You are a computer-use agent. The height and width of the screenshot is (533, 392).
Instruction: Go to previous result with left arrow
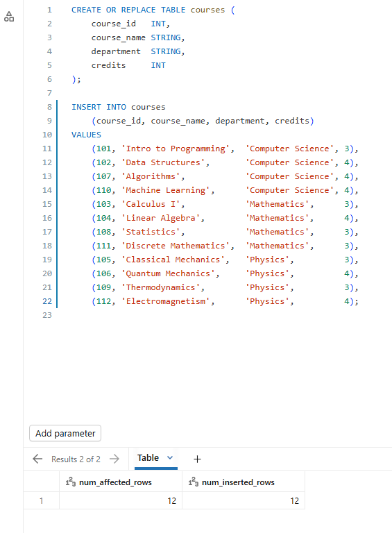[x=37, y=459]
